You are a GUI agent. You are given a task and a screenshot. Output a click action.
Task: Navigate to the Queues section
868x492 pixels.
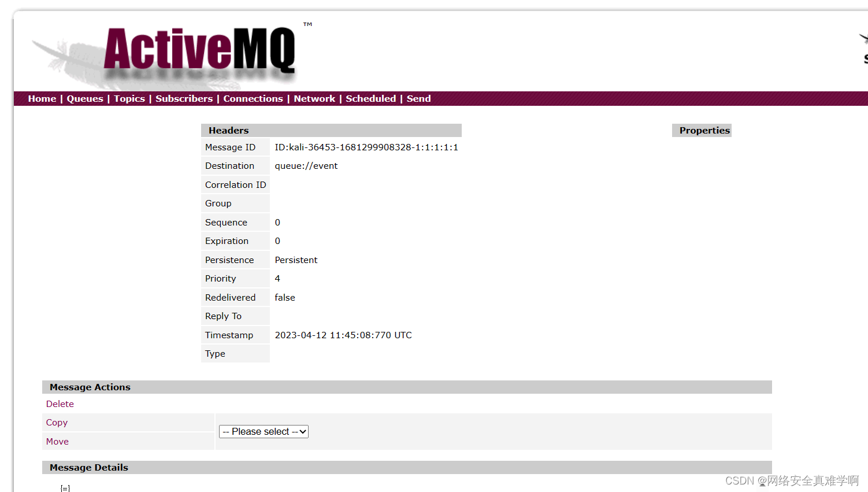pyautogui.click(x=84, y=98)
